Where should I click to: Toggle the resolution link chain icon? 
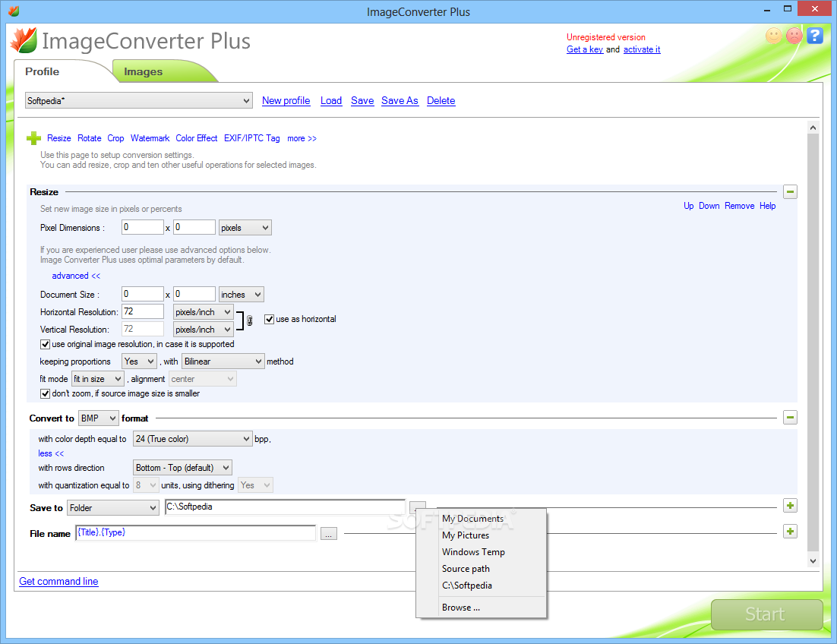pyautogui.click(x=249, y=320)
